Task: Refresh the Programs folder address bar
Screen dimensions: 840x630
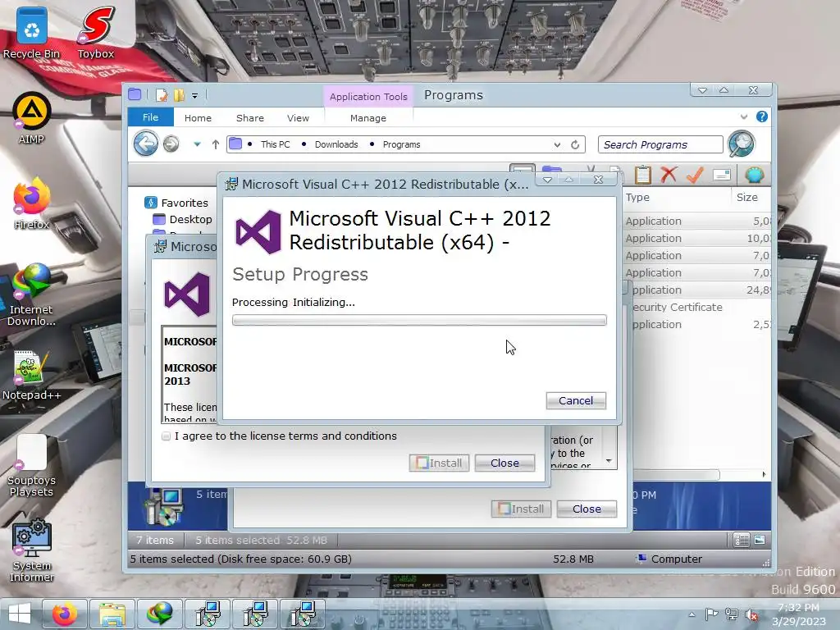Action: click(575, 144)
